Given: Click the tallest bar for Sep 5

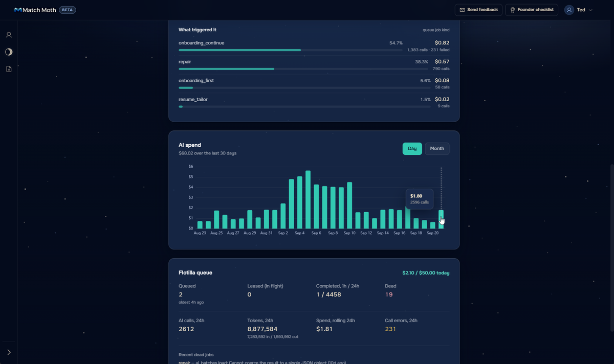Looking at the screenshot, I should tap(308, 199).
